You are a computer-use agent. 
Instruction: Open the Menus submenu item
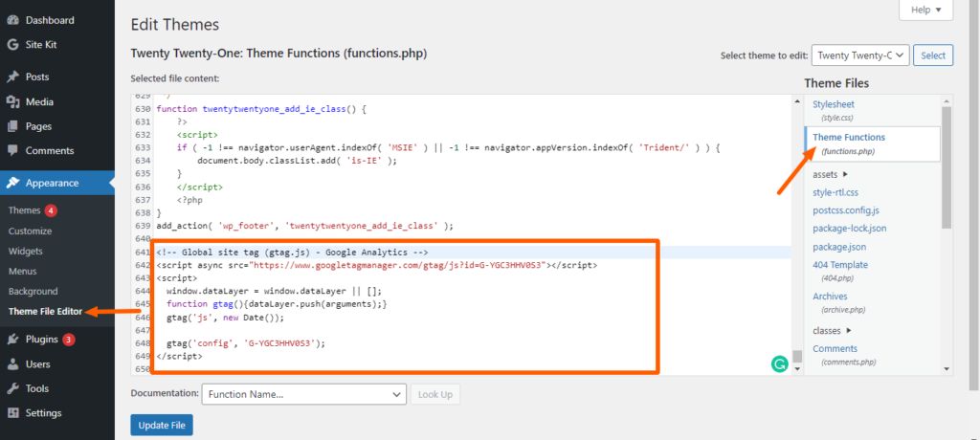click(23, 272)
